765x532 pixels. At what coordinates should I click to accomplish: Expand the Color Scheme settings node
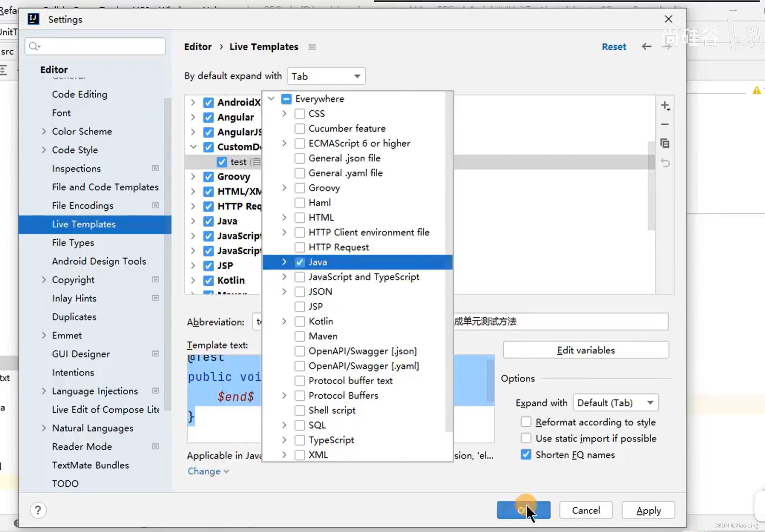[44, 131]
